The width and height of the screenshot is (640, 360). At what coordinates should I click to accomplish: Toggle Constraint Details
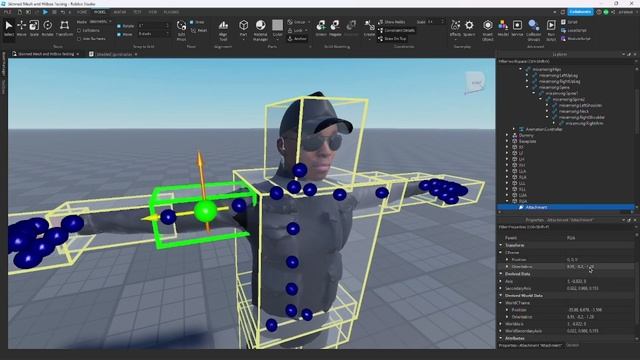point(396,30)
